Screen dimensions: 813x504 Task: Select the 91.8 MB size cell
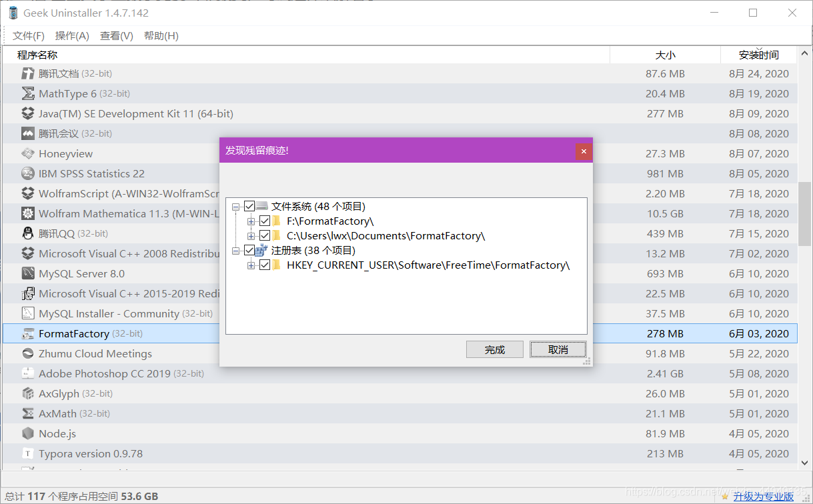pyautogui.click(x=665, y=353)
